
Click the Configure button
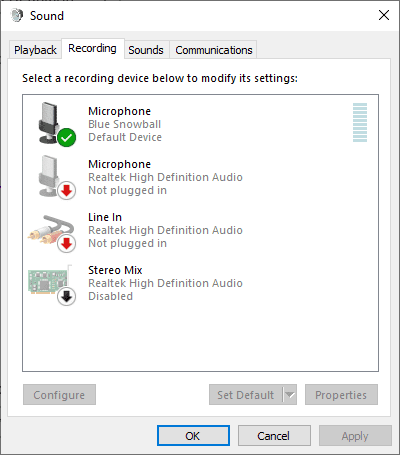(x=59, y=395)
